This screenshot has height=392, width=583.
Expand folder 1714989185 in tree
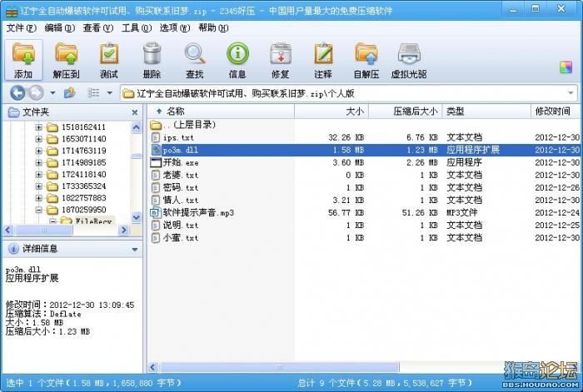pyautogui.click(x=38, y=163)
